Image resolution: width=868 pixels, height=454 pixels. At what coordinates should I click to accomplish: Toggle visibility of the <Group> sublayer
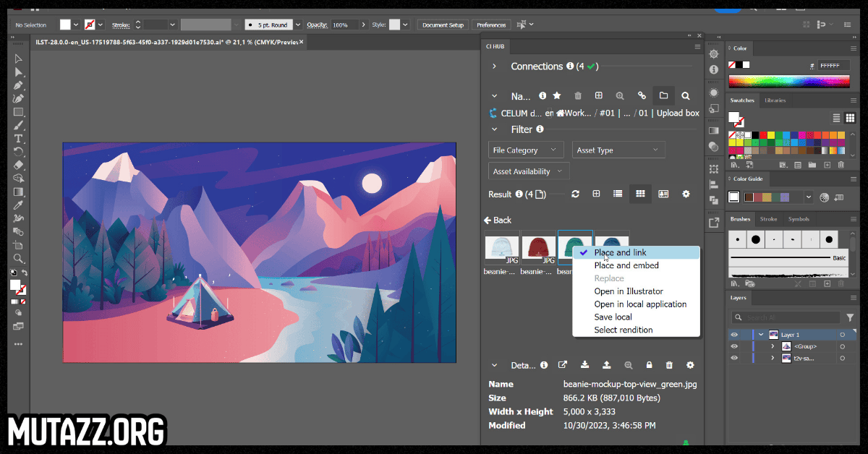[x=734, y=346]
